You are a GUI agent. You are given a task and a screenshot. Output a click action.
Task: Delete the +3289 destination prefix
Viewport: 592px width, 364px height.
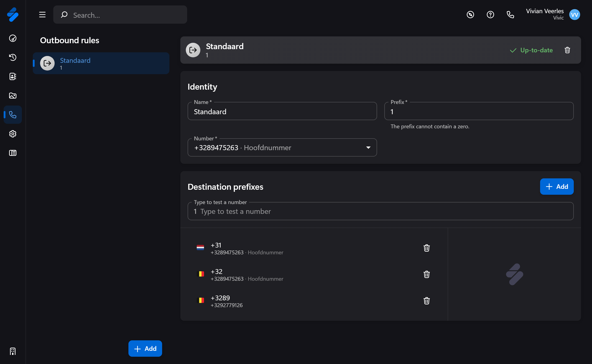click(426, 301)
